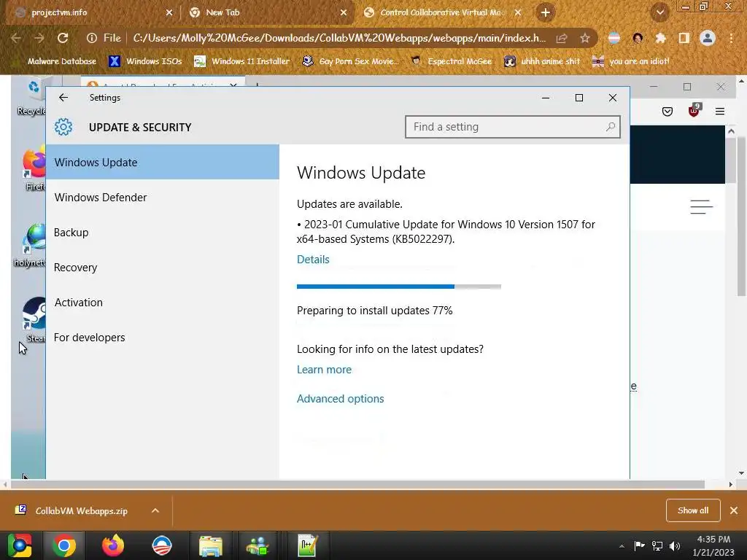The height and width of the screenshot is (560, 747).
Task: Open Chrome profile avatar
Action: pos(708,38)
